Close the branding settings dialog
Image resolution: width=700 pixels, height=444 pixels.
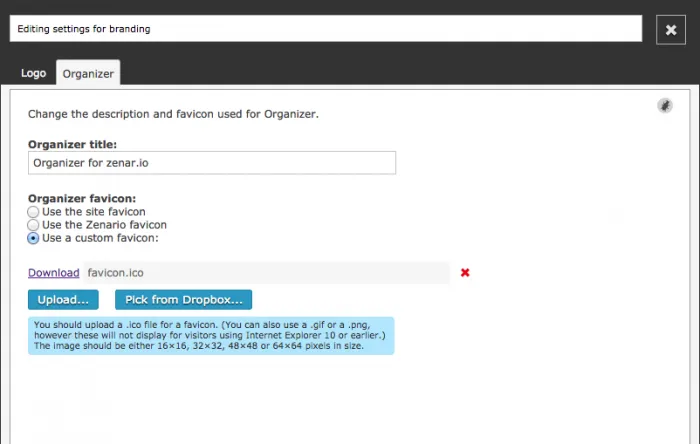(x=671, y=29)
